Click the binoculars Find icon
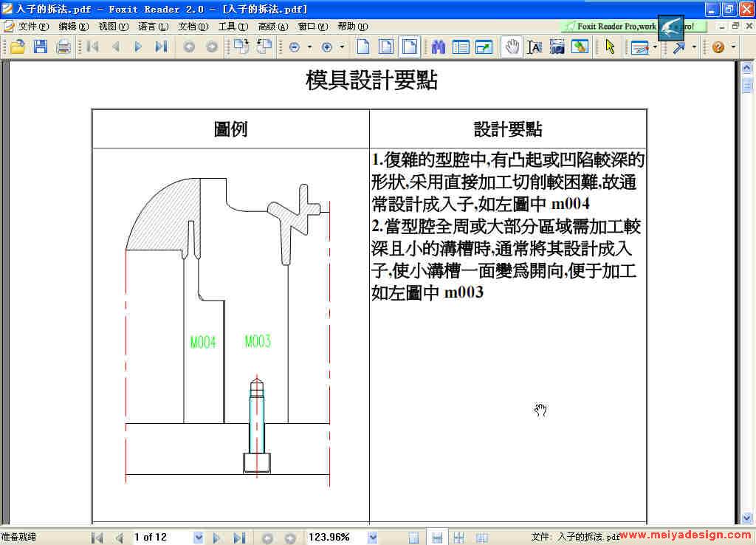Viewport: 756px width, 545px height. (x=439, y=47)
